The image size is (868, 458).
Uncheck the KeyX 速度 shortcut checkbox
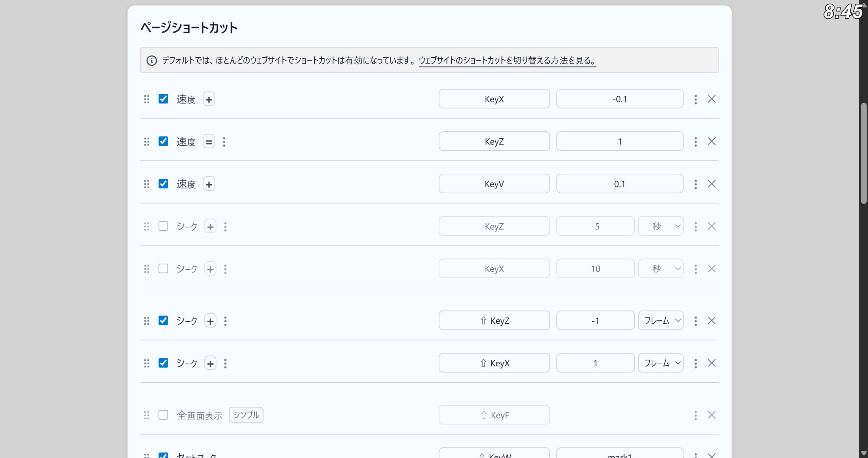click(163, 99)
